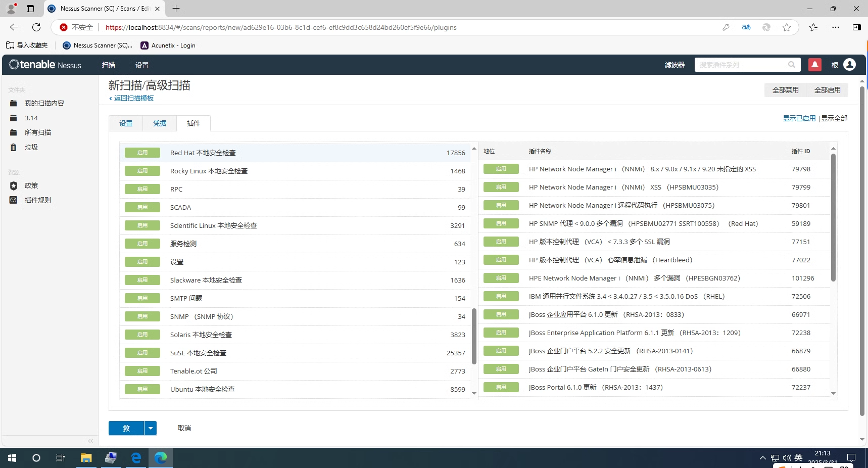Collapse the sidebar with double chevron
Viewport: 868px width, 468px height.
tap(90, 441)
